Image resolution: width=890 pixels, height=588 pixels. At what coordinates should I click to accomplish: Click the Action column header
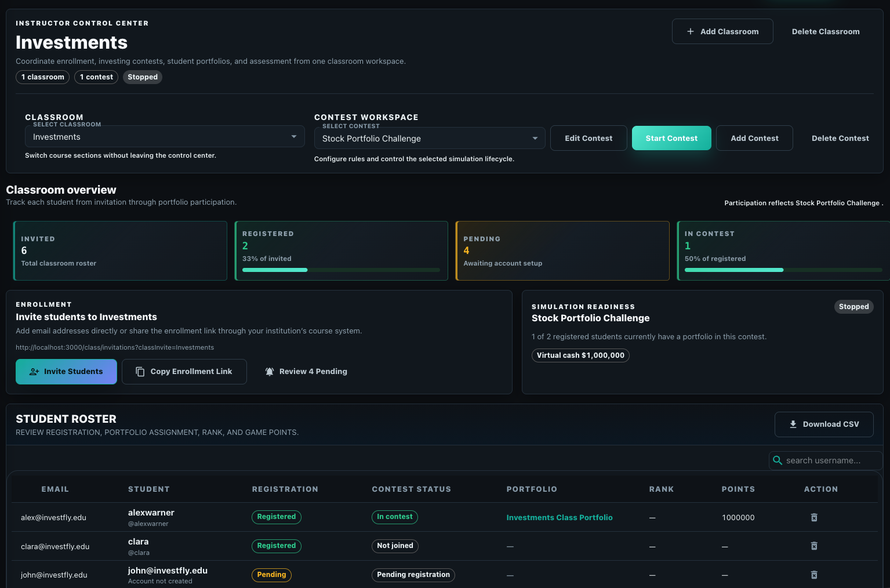(821, 489)
